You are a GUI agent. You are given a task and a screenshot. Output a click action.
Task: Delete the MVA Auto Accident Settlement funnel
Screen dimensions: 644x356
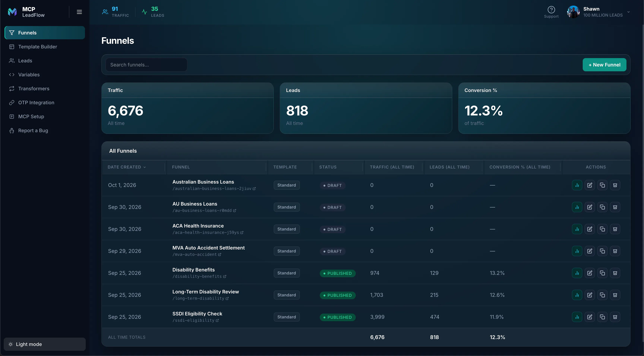[615, 251]
